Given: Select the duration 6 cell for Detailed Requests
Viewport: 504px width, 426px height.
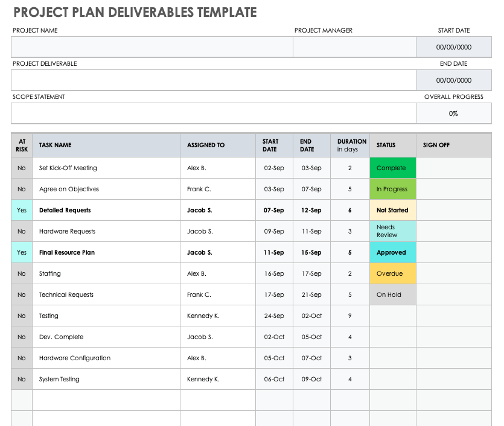Looking at the screenshot, I should [350, 210].
